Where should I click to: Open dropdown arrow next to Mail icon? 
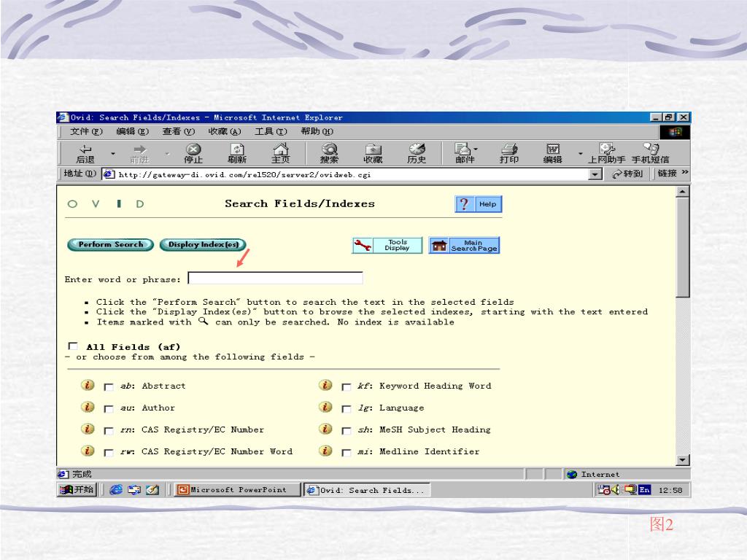(476, 149)
